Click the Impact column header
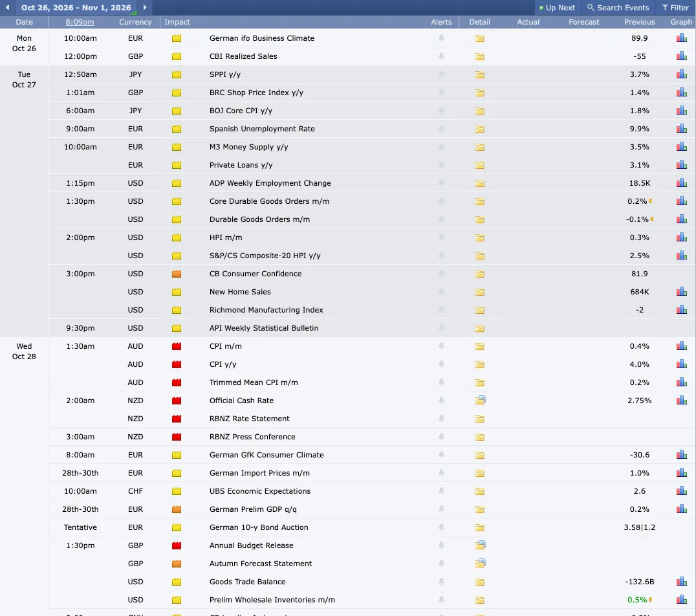The width and height of the screenshot is (696, 616). pyautogui.click(x=177, y=22)
